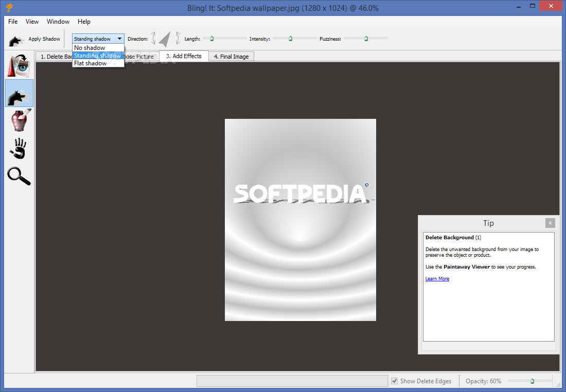
Task: Select the rotate/view picture tool with eye icon
Action: (x=19, y=66)
